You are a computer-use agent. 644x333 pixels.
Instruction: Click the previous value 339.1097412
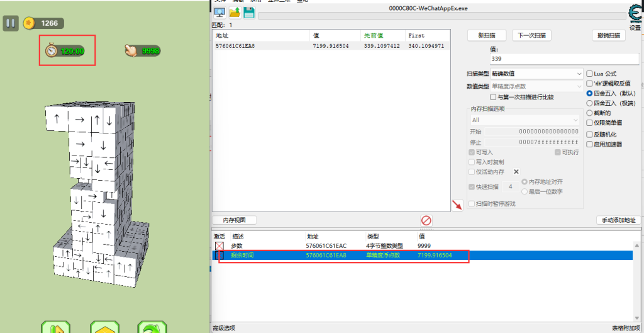[382, 46]
